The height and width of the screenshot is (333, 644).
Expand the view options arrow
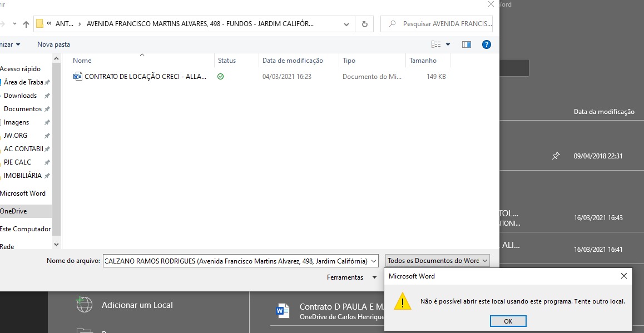point(448,44)
